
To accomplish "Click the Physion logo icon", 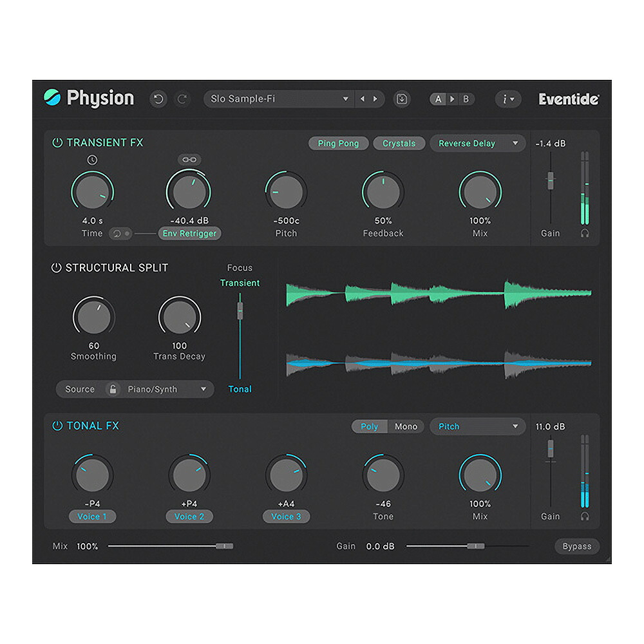I will pyautogui.click(x=52, y=98).
